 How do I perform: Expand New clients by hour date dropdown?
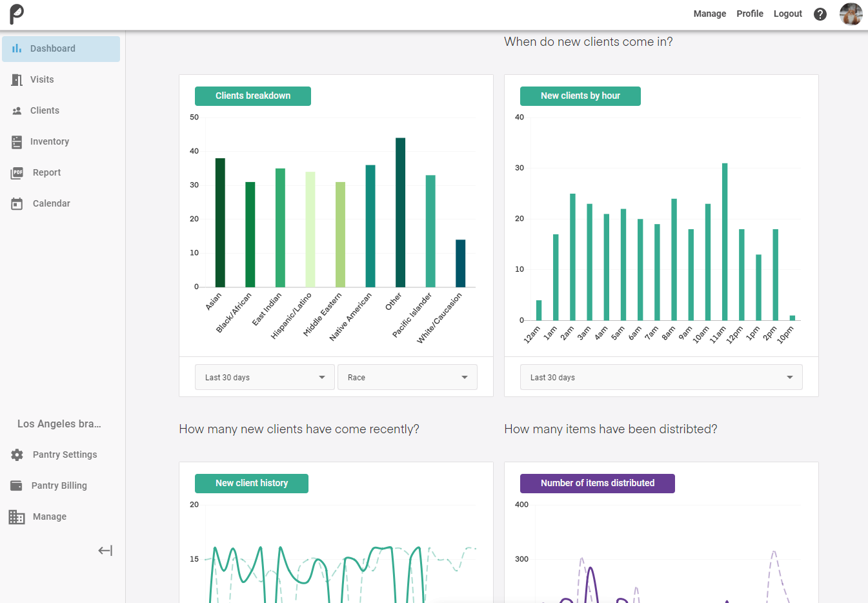pyautogui.click(x=661, y=377)
